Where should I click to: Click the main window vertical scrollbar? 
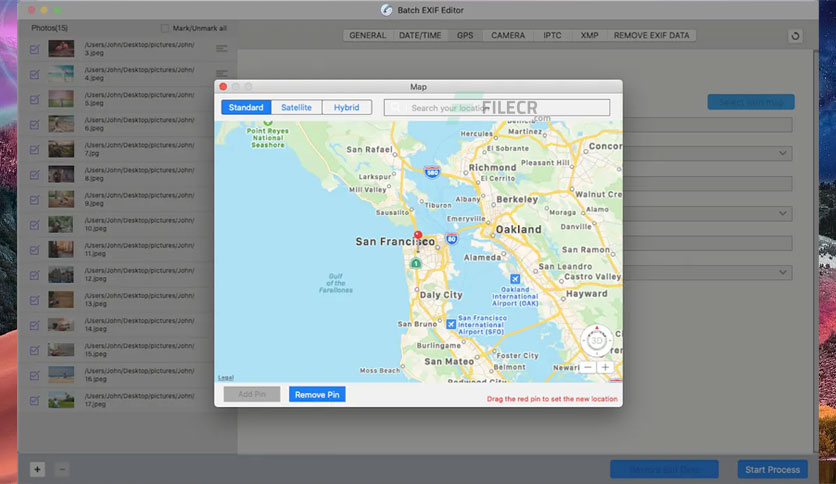pos(815,251)
